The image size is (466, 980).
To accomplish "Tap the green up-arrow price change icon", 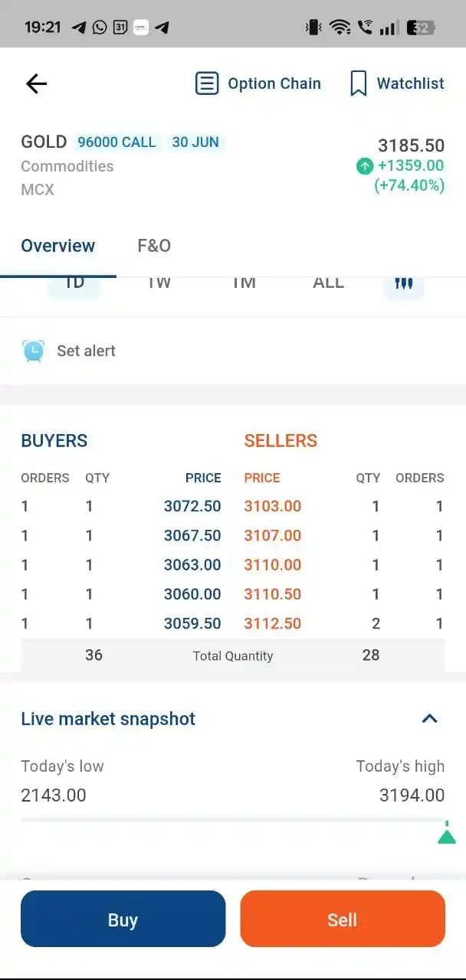I will [x=365, y=165].
